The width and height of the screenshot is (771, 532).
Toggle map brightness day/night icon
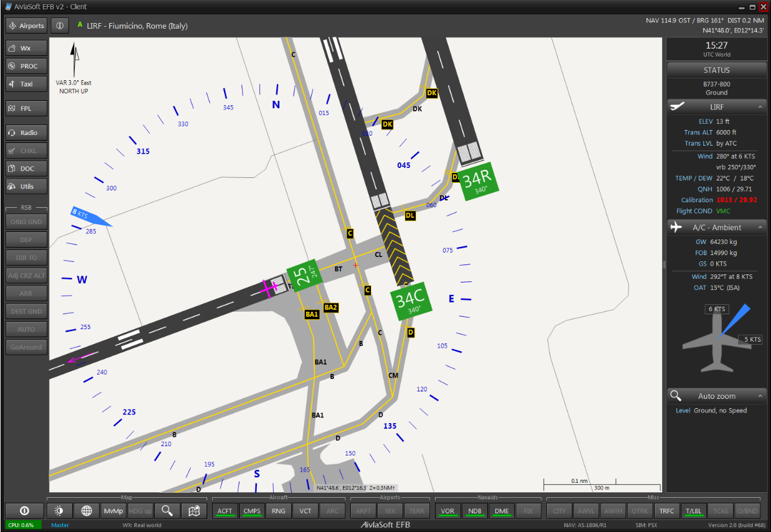point(60,511)
